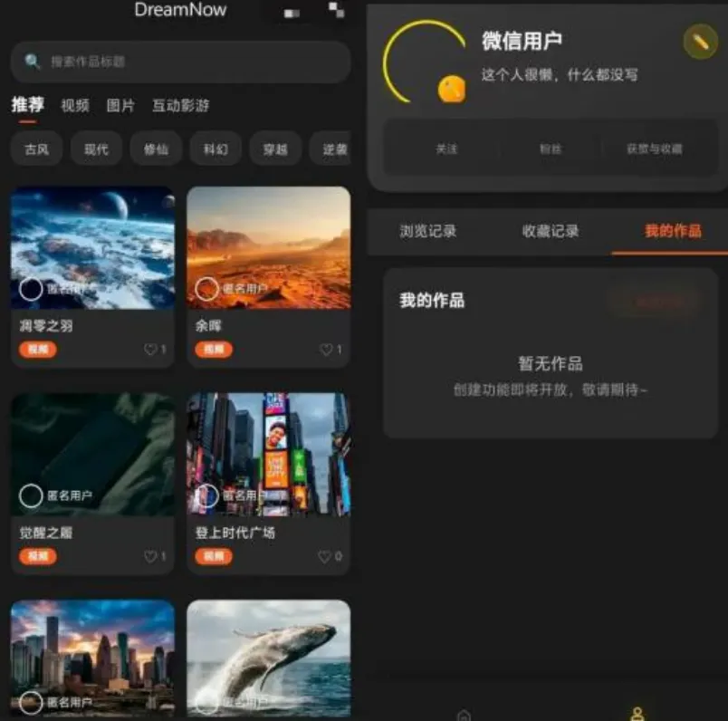This screenshot has width=728, height=721.
Task: Click the 暂无作品 empty-state text
Action: click(x=551, y=363)
